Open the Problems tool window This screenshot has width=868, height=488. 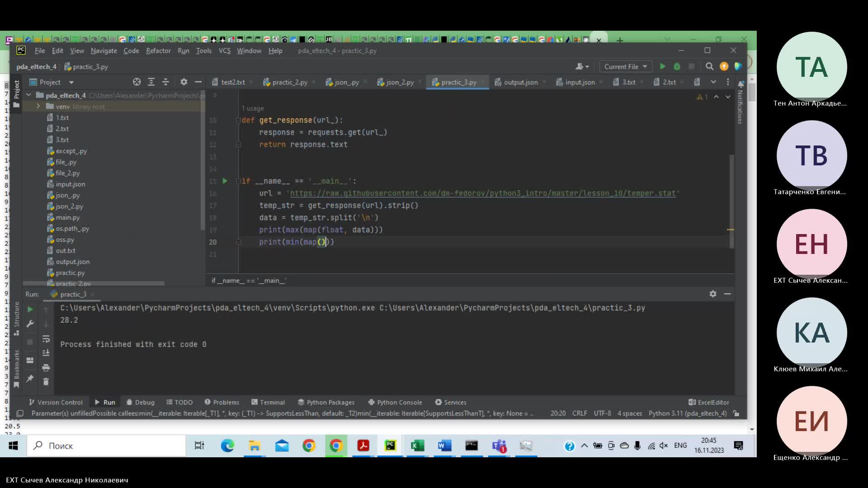click(x=222, y=402)
